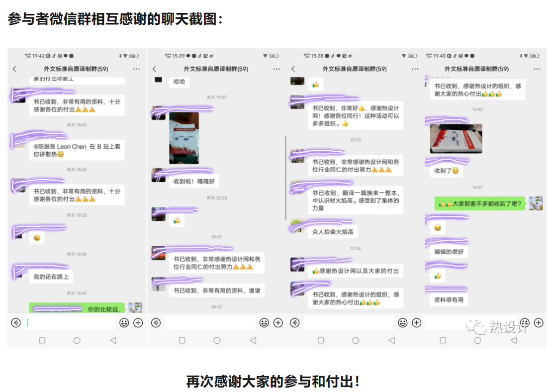
Task: Tap the plus attachment icon in the second chat screenshot
Action: click(278, 323)
